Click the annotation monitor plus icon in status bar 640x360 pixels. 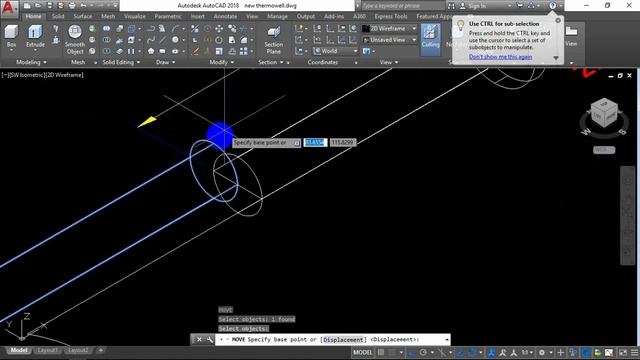click(560, 352)
